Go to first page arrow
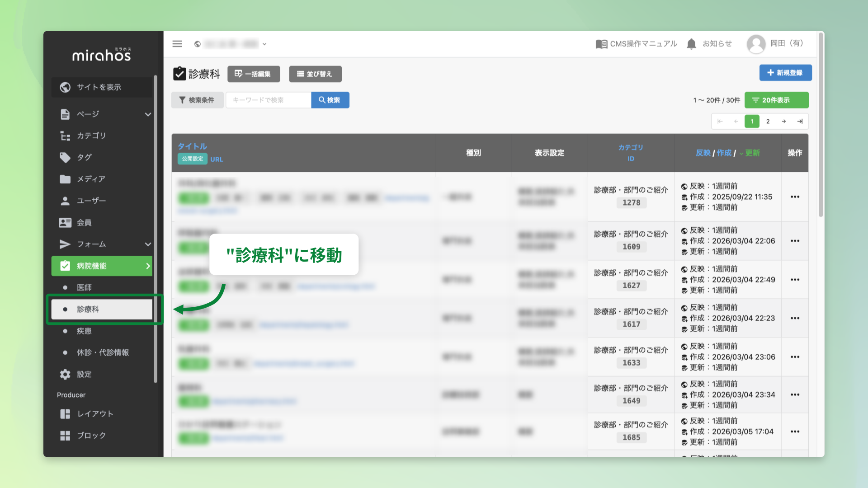The height and width of the screenshot is (488, 868). point(720,121)
